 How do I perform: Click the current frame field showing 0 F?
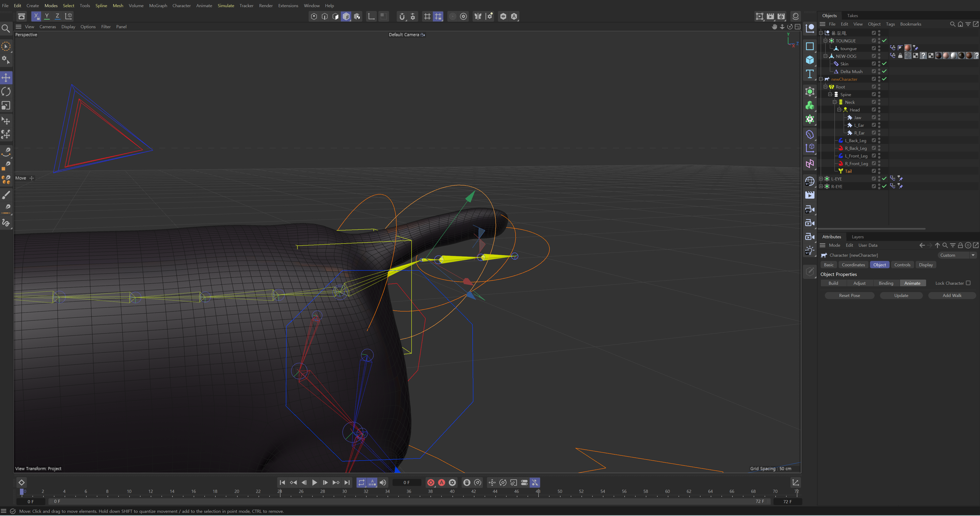[x=407, y=483]
